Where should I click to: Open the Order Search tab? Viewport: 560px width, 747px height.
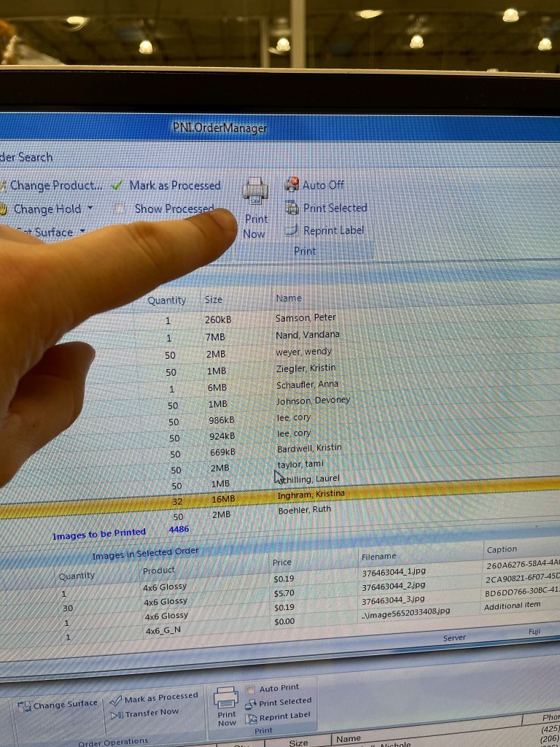[26, 157]
